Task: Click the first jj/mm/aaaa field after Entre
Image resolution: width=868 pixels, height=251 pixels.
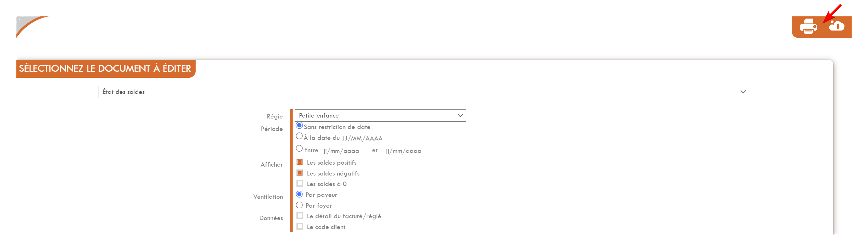Action: tap(341, 151)
